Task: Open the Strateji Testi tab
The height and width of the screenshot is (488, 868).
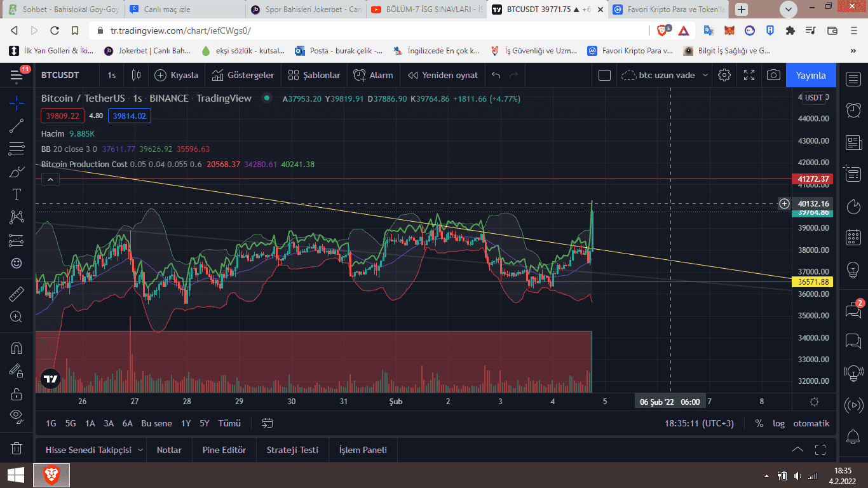Action: point(292,450)
